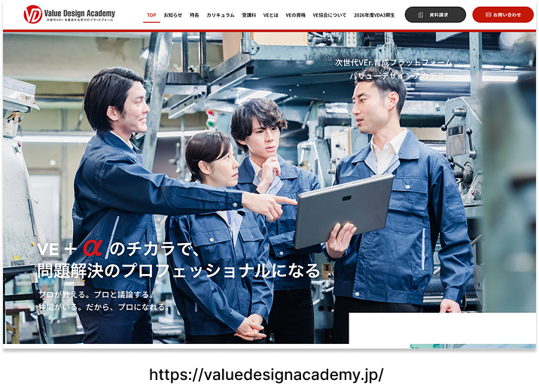Open the カリキュラム navigation link
Screen dimensions: 539x392
pyautogui.click(x=221, y=15)
